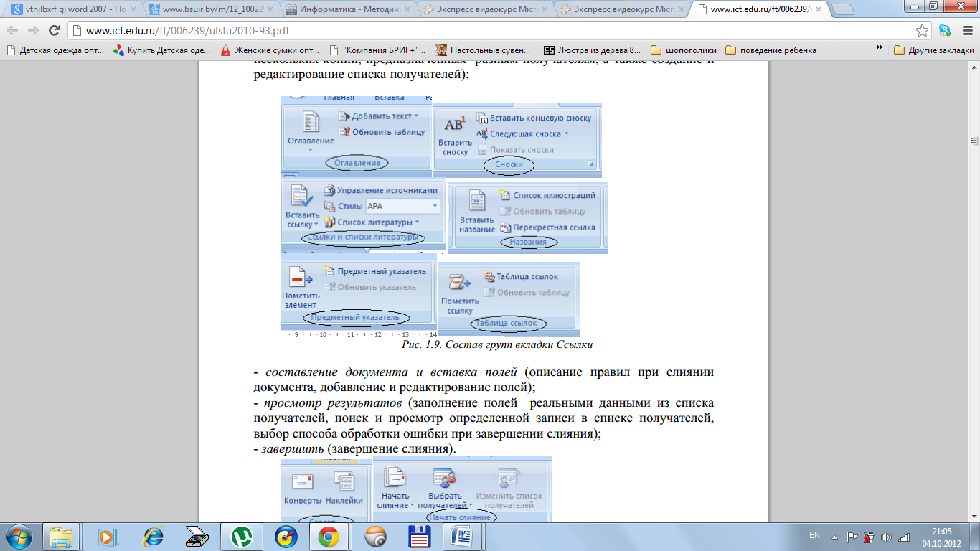Click the Конверты envelopes icon
The image size is (980, 551).
[302, 482]
